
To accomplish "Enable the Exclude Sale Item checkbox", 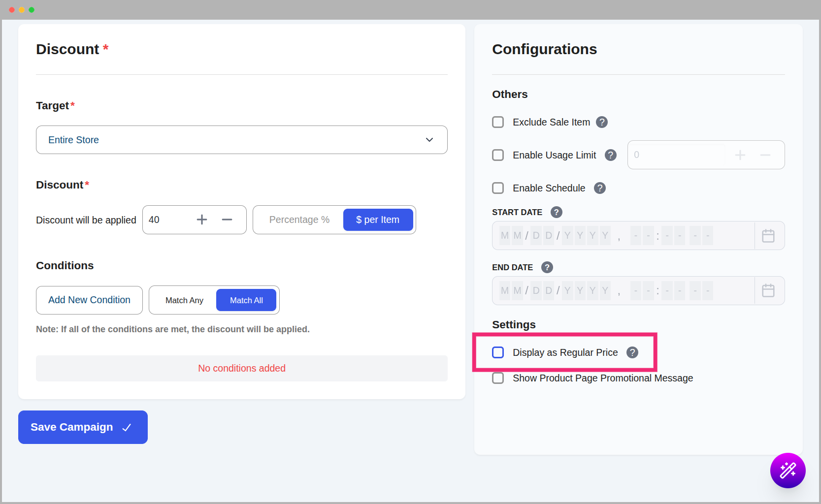I will pos(498,122).
